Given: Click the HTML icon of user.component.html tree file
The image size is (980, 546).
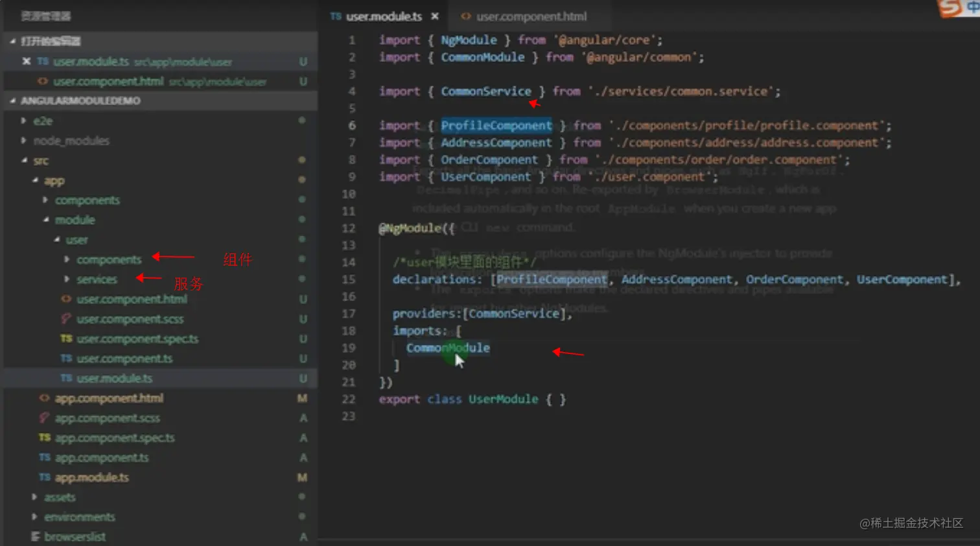Looking at the screenshot, I should tap(66, 299).
